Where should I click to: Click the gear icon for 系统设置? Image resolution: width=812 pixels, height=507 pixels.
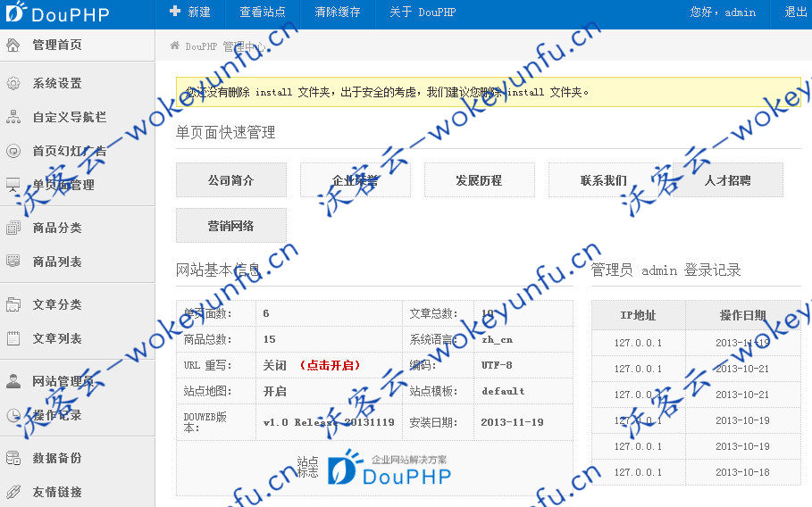pos(13,83)
